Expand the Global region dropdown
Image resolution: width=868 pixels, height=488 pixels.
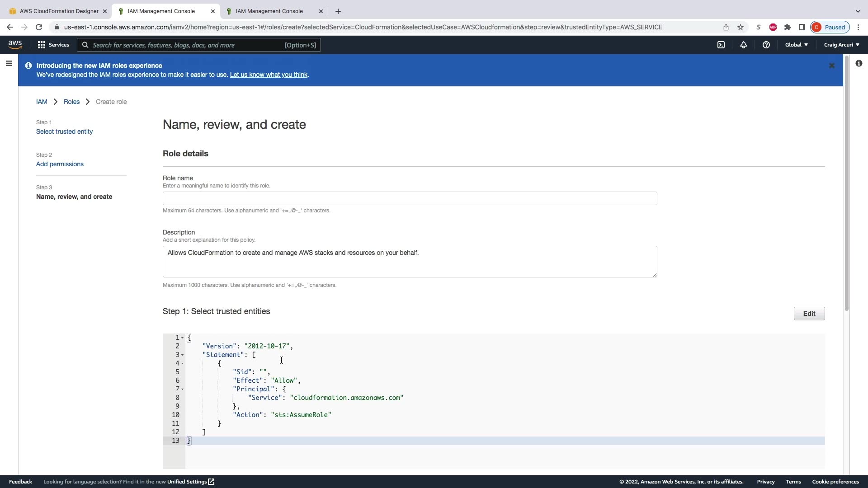796,45
